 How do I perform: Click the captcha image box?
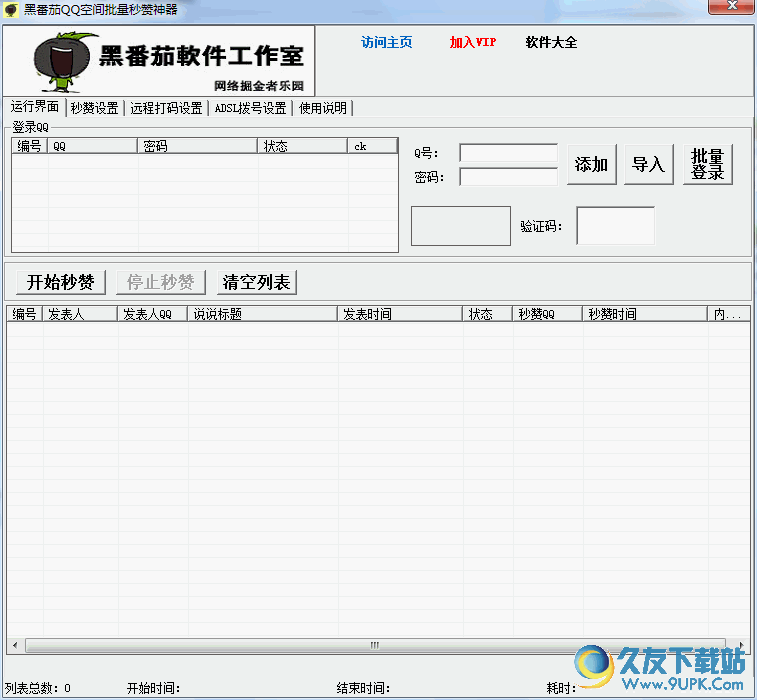click(461, 225)
